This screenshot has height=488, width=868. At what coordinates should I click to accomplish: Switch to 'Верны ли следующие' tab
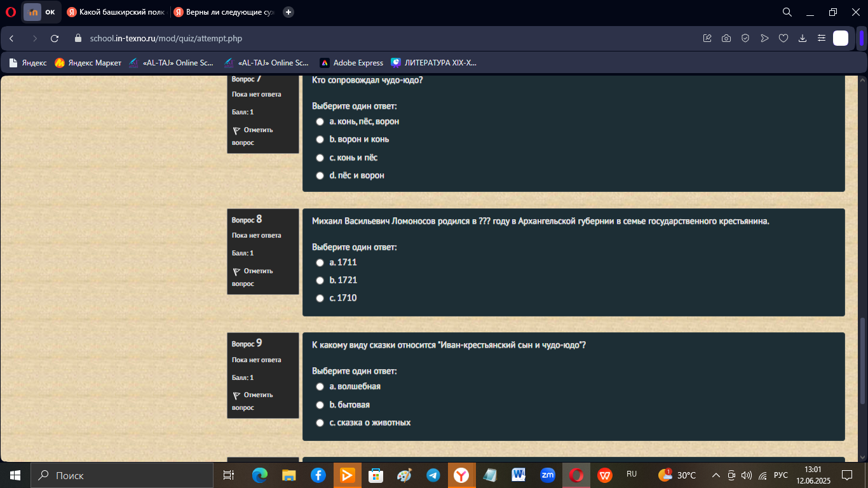224,12
